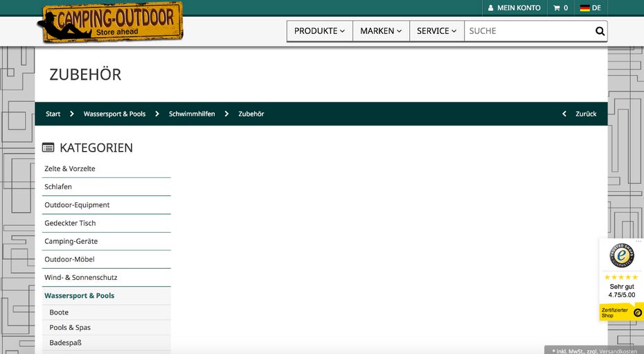Go to Start in the breadcrumb

(x=53, y=114)
